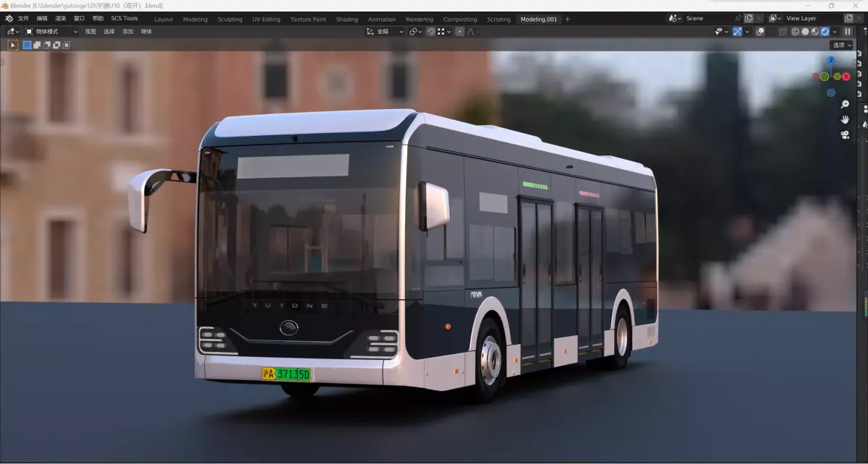Open the 文件 (File) menu

click(x=24, y=19)
